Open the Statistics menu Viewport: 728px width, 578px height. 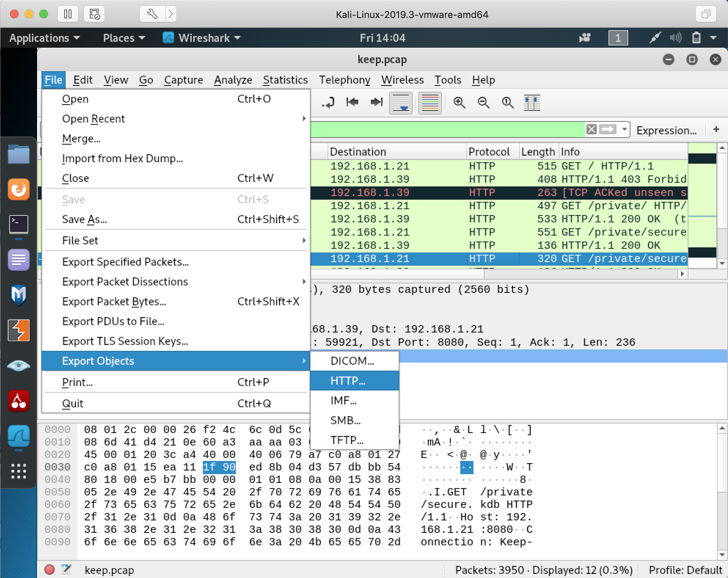(x=285, y=80)
